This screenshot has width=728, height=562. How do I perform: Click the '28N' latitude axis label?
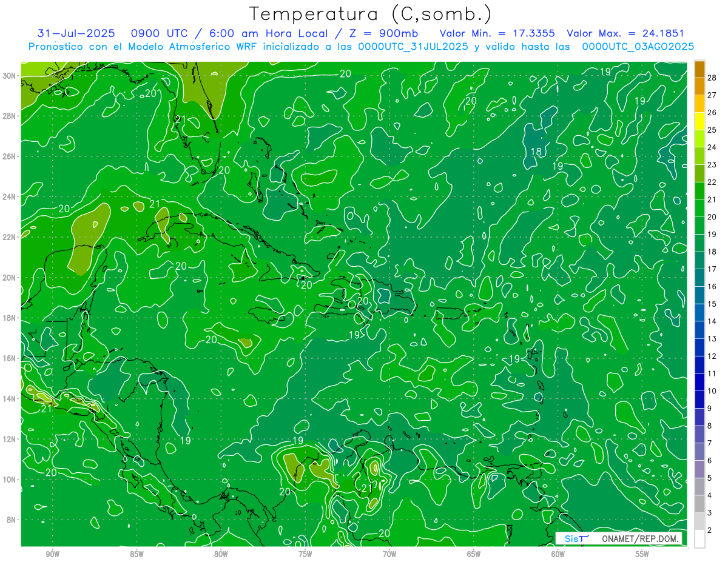tap(9, 116)
